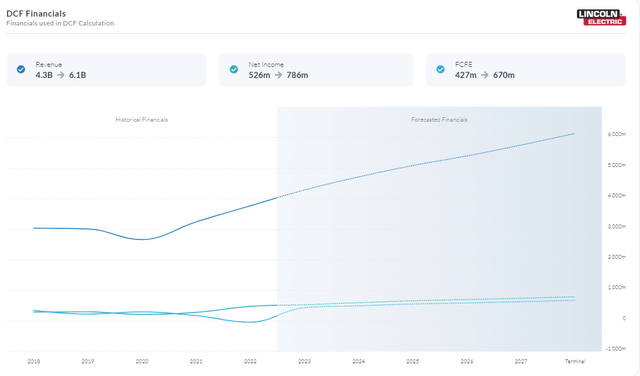Toggle the Revenue series checkbox
Screen dimensions: 640x376
(x=21, y=69)
